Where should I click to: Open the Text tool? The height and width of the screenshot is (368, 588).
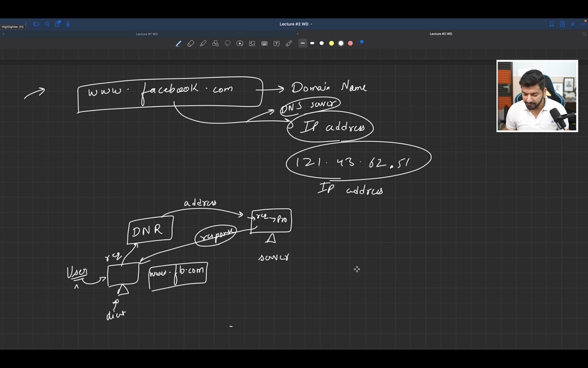(276, 43)
